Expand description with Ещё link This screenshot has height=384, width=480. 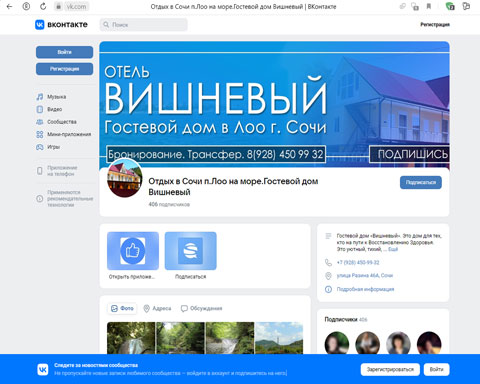[393, 249]
